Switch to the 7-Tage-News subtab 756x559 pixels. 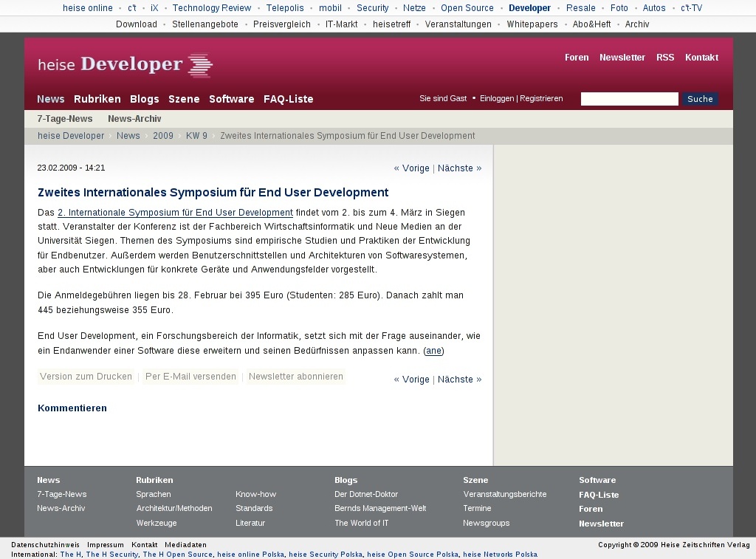click(x=65, y=119)
